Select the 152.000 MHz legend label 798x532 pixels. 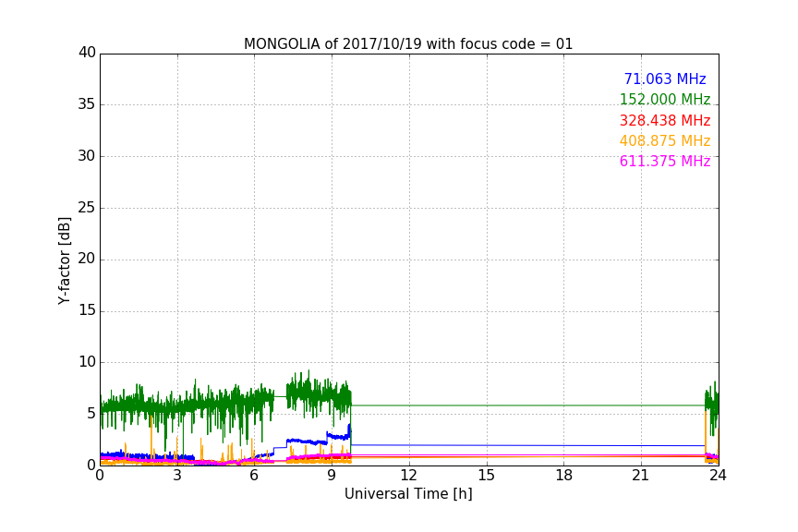pyautogui.click(x=665, y=100)
